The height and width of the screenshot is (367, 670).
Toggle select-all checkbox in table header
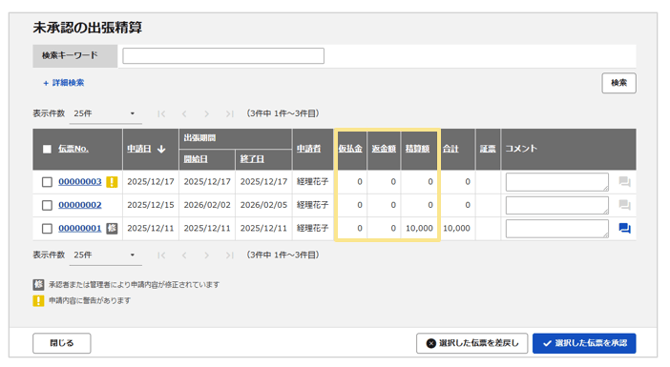(47, 149)
